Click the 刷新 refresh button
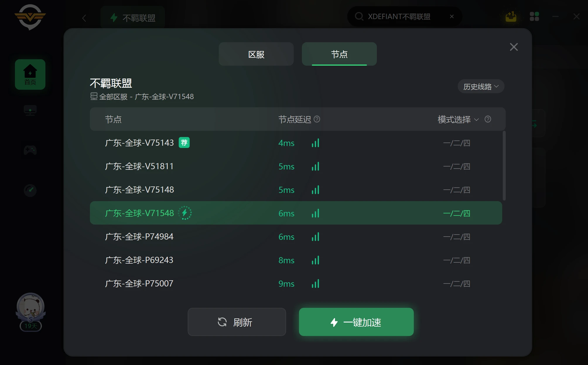588x365 pixels. coord(237,322)
